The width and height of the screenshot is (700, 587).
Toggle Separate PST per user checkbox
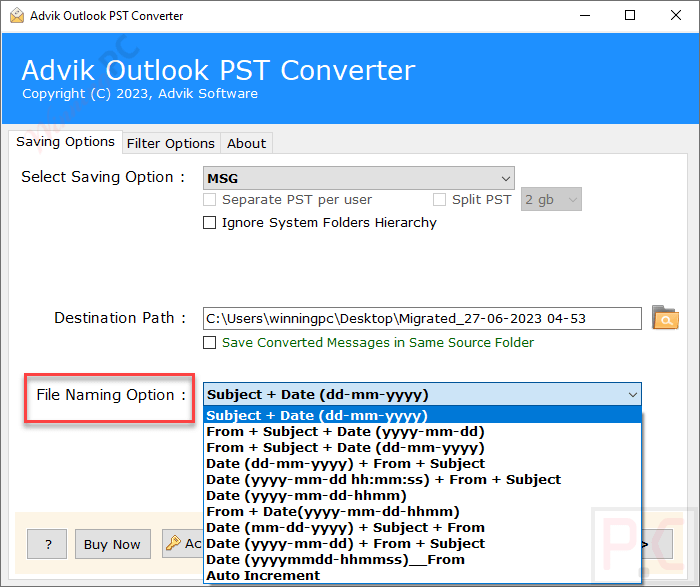(x=209, y=199)
